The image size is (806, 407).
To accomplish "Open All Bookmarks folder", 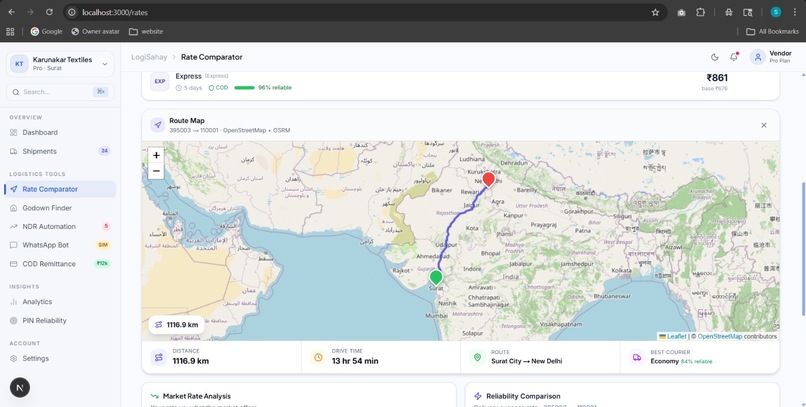I will point(773,31).
